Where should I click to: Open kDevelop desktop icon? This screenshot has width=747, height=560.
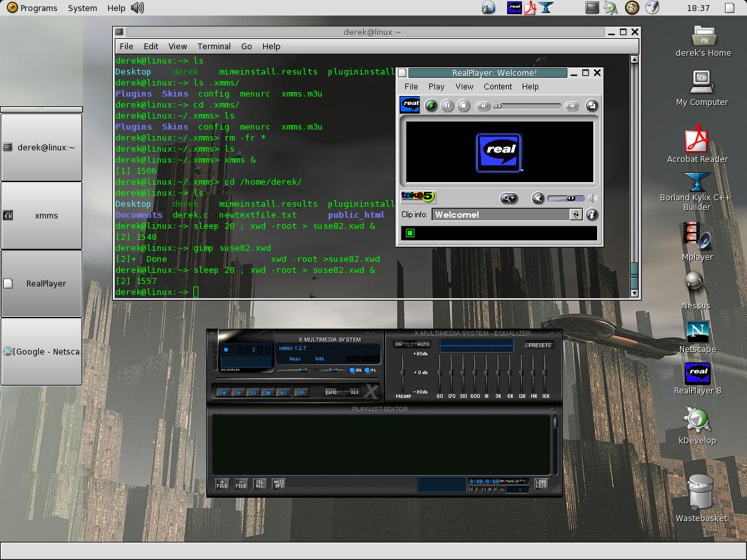(x=697, y=425)
